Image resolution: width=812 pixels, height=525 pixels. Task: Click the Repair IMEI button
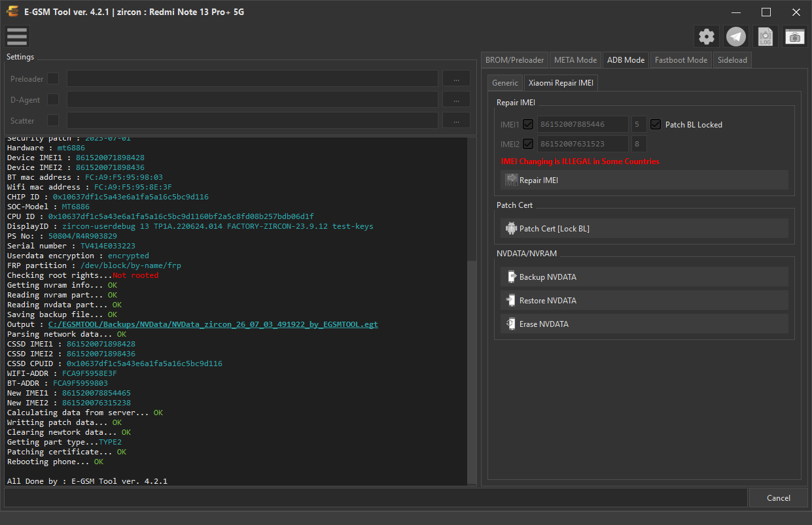tap(644, 180)
